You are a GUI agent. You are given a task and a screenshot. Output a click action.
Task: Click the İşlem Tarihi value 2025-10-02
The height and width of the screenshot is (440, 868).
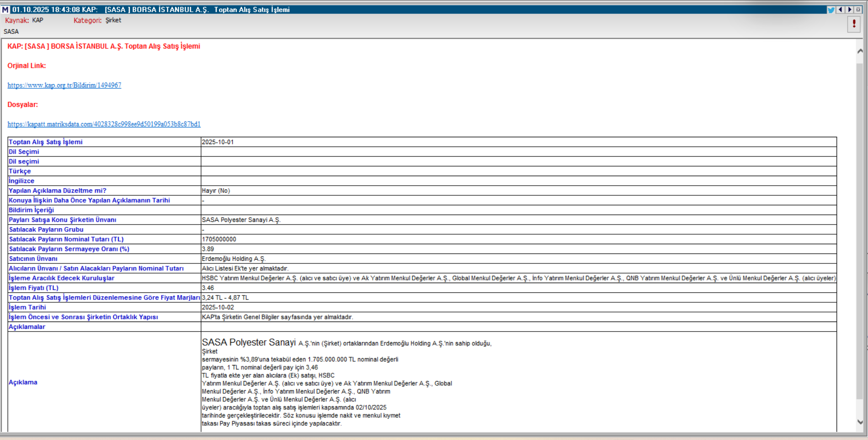coord(218,307)
